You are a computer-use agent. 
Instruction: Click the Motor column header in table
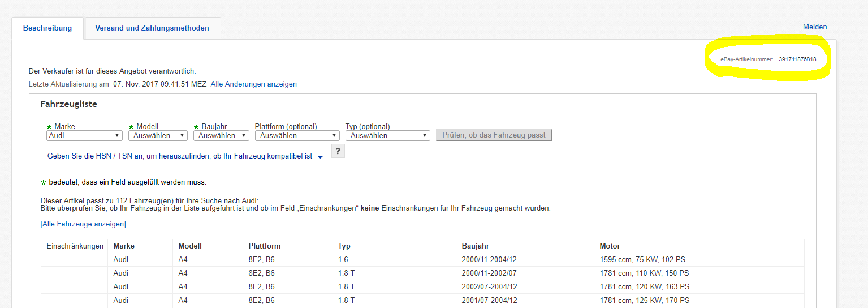(610, 246)
